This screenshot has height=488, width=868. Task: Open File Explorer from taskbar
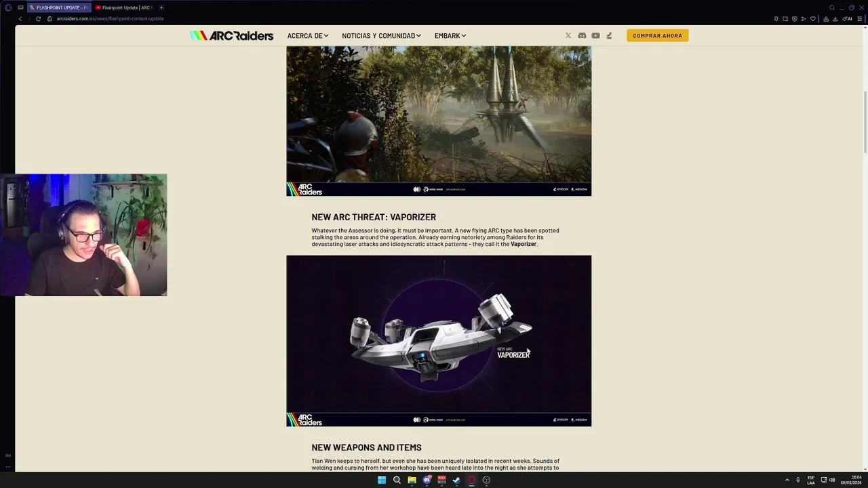coord(412,480)
